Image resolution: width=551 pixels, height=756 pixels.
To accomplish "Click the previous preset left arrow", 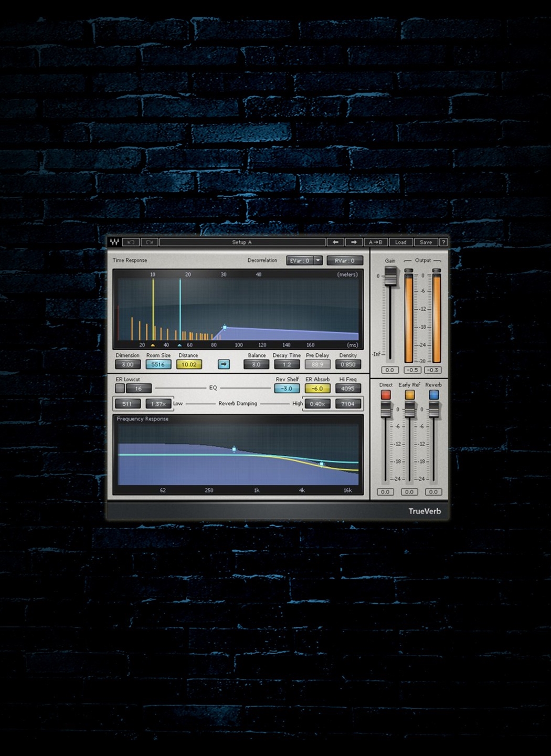I will (335, 242).
